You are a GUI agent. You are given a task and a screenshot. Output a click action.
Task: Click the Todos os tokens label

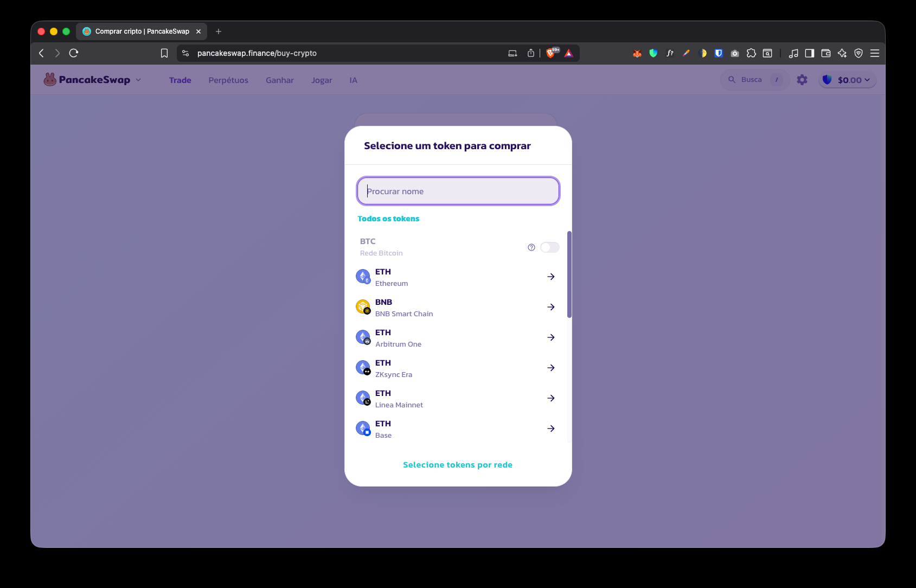pos(388,219)
